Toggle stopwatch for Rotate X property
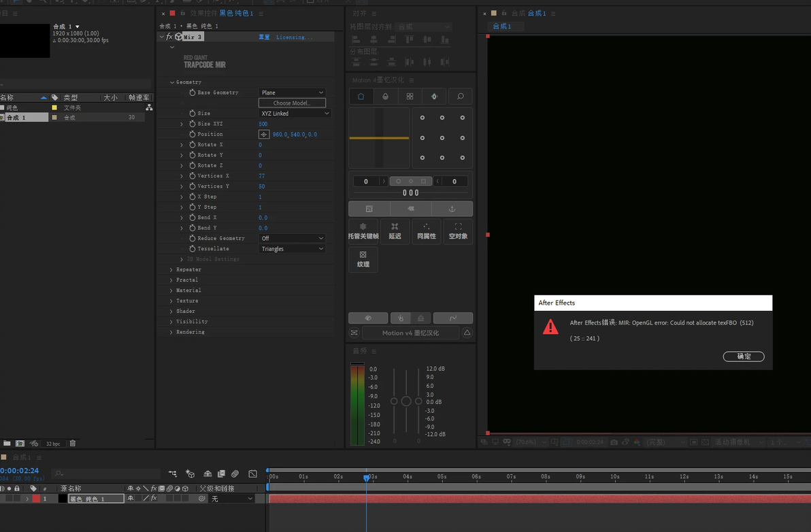This screenshot has height=532, width=811. pos(193,145)
